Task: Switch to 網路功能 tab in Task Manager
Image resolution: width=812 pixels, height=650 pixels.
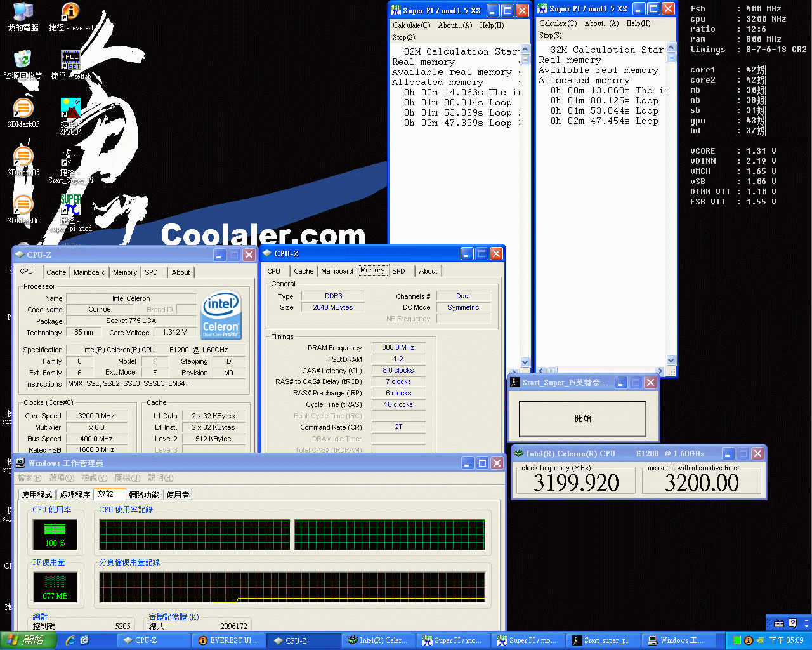Action: 144,495
